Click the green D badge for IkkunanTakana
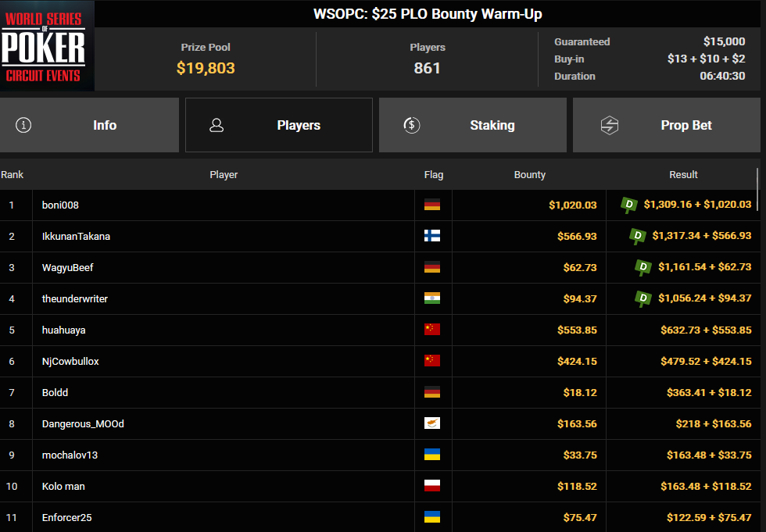Image resolution: width=766 pixels, height=532 pixels. (x=638, y=236)
